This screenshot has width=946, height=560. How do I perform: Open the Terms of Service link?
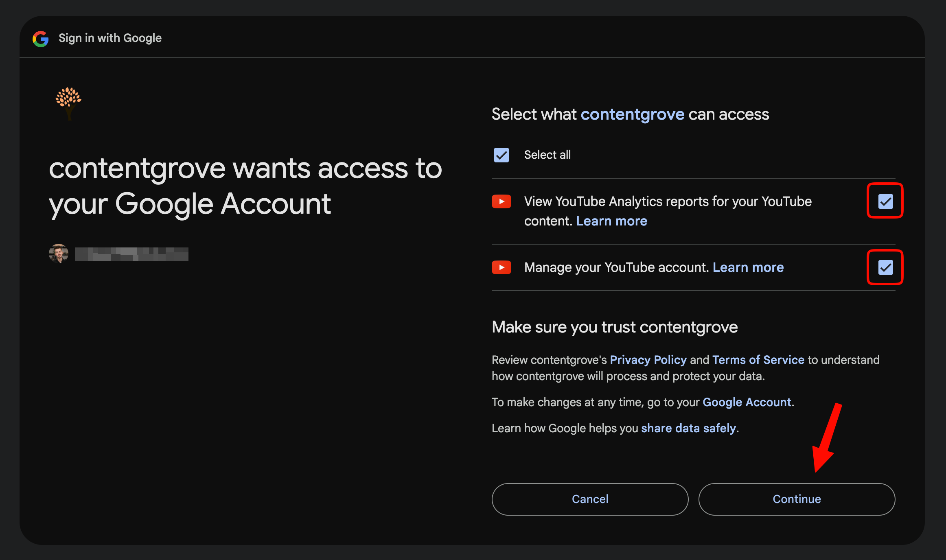tap(758, 360)
